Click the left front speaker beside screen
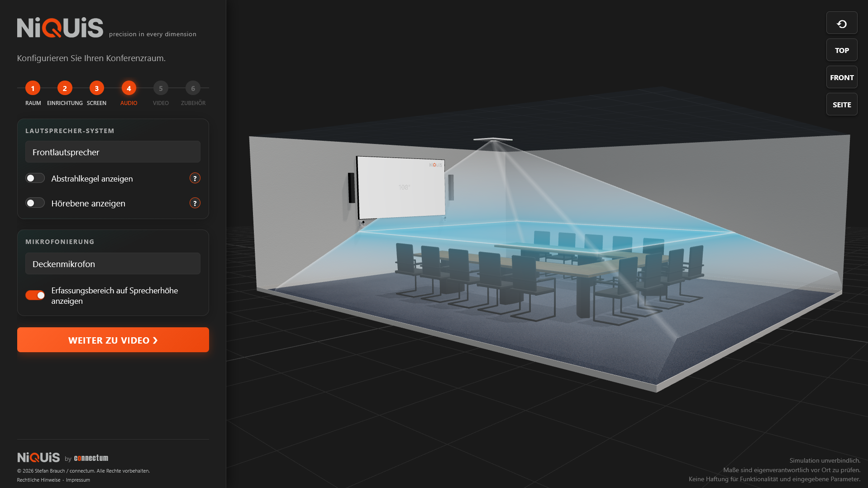Image resolution: width=868 pixels, height=488 pixels. pos(351,187)
